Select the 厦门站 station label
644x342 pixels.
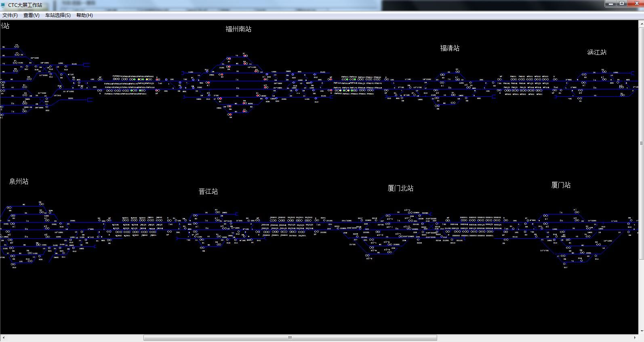pos(561,185)
